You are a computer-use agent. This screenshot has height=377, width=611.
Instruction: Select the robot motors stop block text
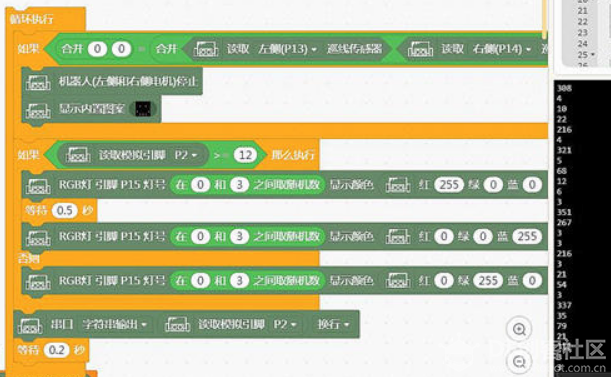128,81
